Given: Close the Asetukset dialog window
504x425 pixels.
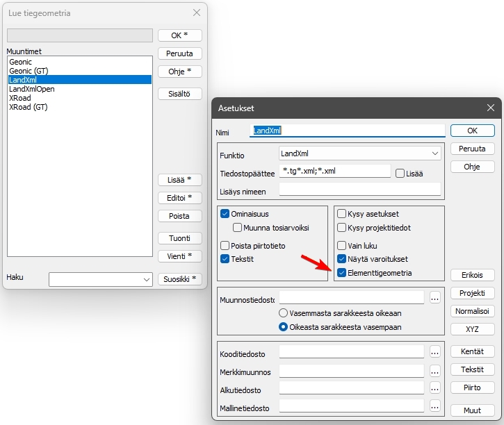Looking at the screenshot, I should (491, 108).
